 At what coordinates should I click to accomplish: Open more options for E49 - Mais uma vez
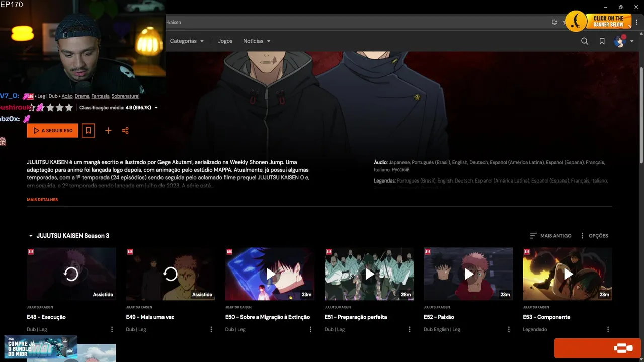tap(211, 329)
